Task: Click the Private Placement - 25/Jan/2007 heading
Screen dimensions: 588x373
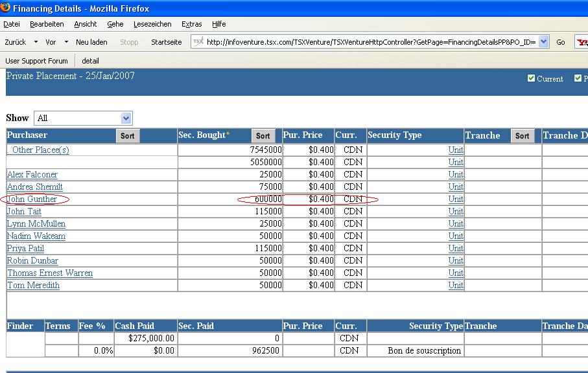Action: pos(71,76)
